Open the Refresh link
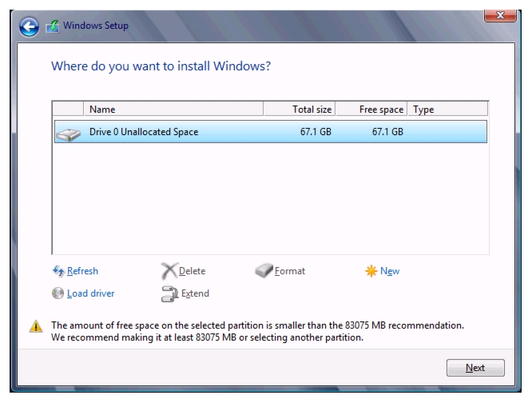Viewport: 532px width, 403px height. [82, 271]
